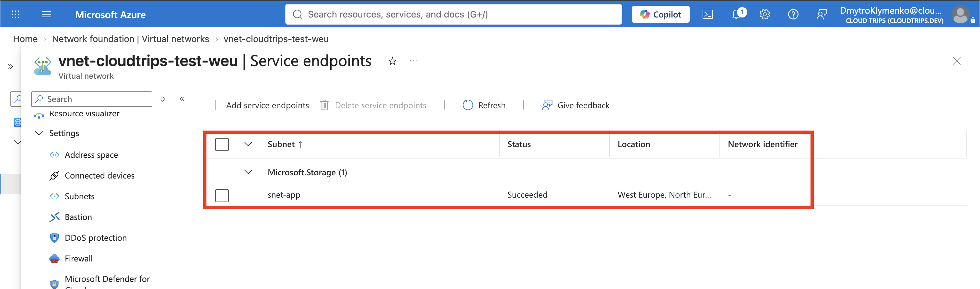
Task: Check the snet-app row checkbox
Action: coord(222,195)
